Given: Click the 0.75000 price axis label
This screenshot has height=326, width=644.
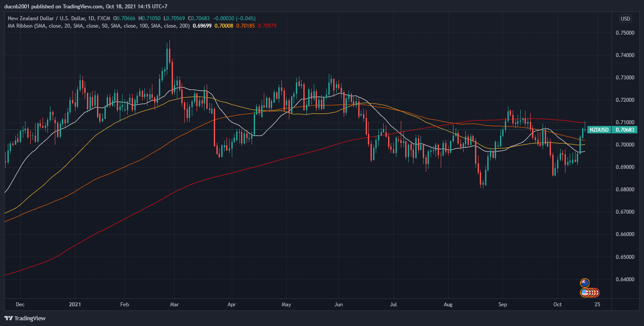Looking at the screenshot, I should pos(625,33).
